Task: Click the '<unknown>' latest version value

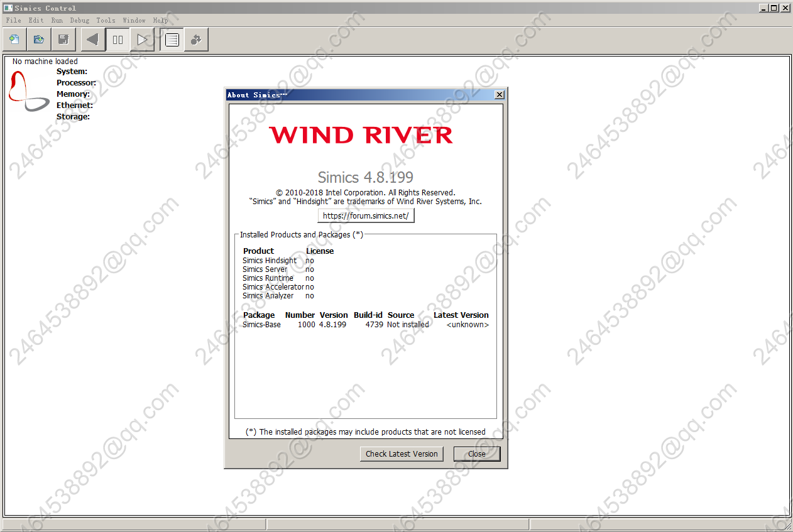Action: tap(468, 325)
